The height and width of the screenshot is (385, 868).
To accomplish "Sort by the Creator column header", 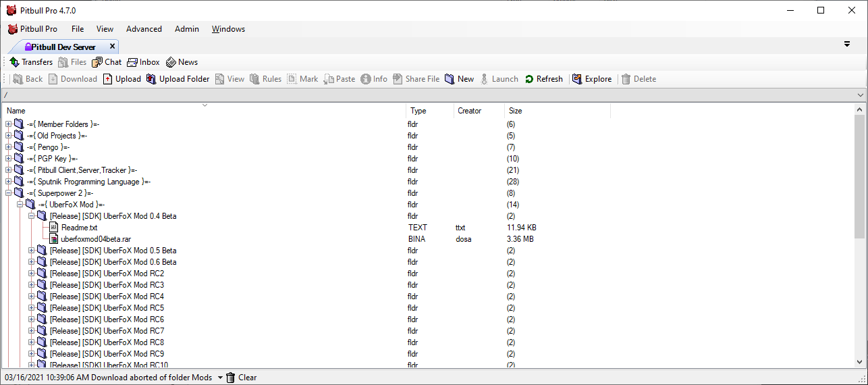I will [479, 111].
